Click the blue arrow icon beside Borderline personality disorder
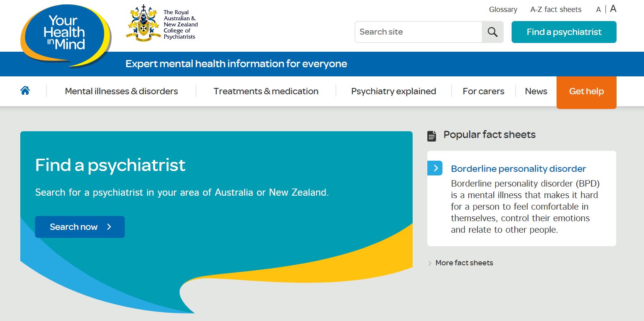The image size is (644, 321). point(435,168)
